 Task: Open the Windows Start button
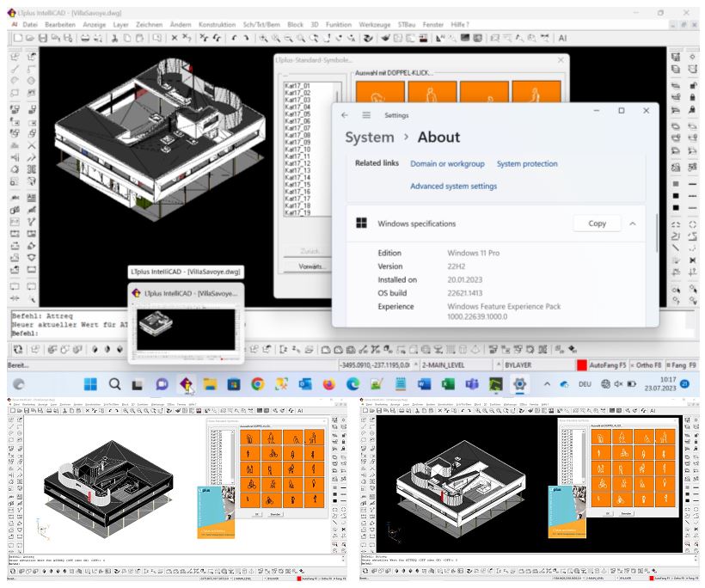click(x=90, y=384)
